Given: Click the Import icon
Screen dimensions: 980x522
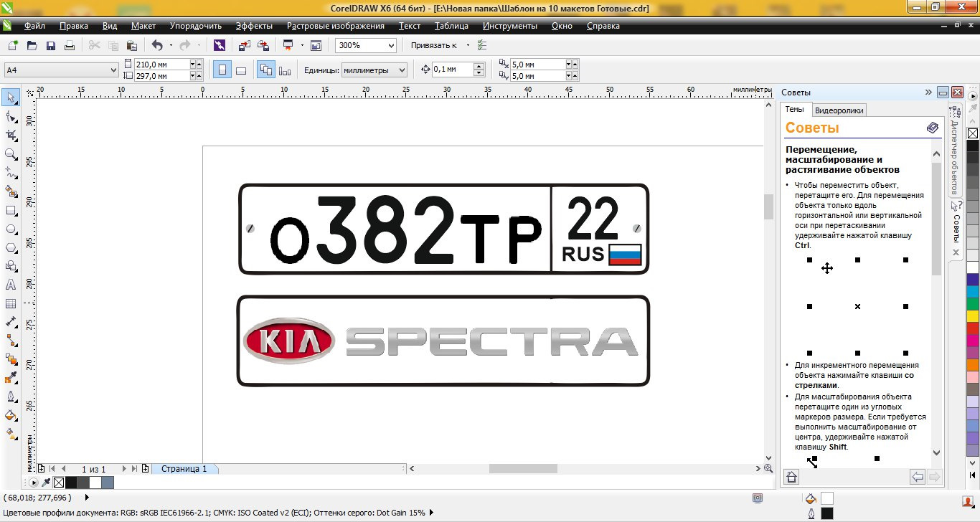Looking at the screenshot, I should click(x=245, y=45).
